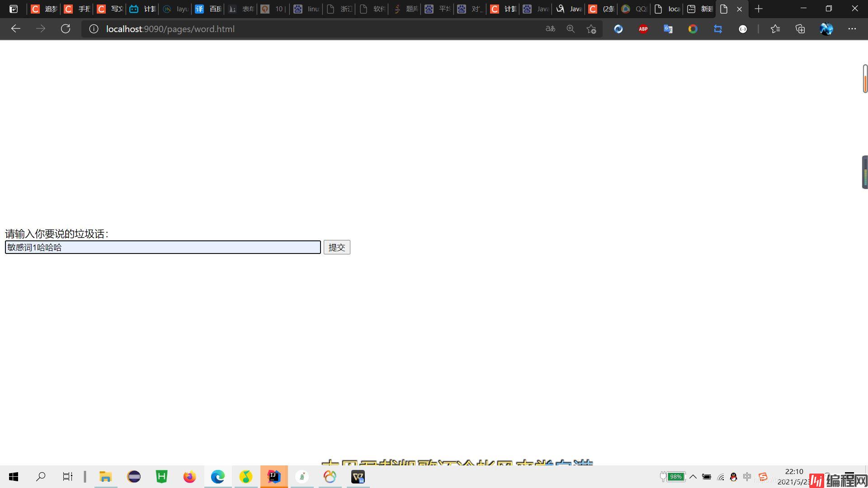Switch to the 写文 tab
This screenshot has width=868, height=488.
(110, 9)
